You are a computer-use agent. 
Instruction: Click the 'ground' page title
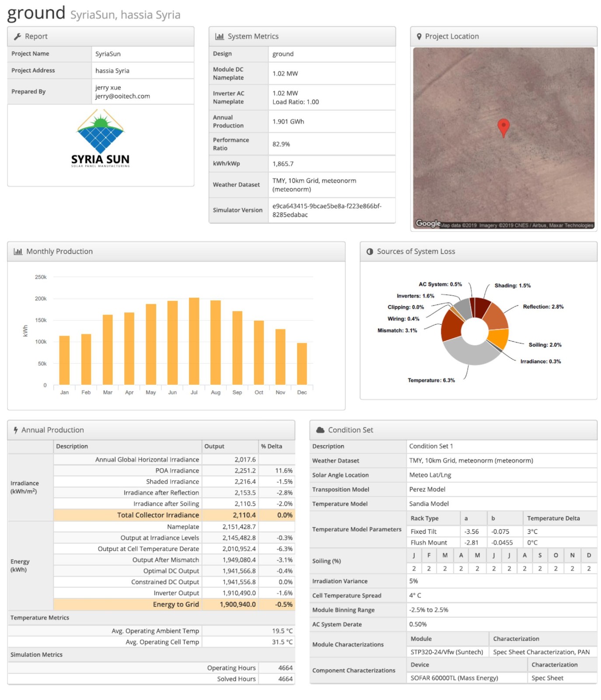point(36,13)
